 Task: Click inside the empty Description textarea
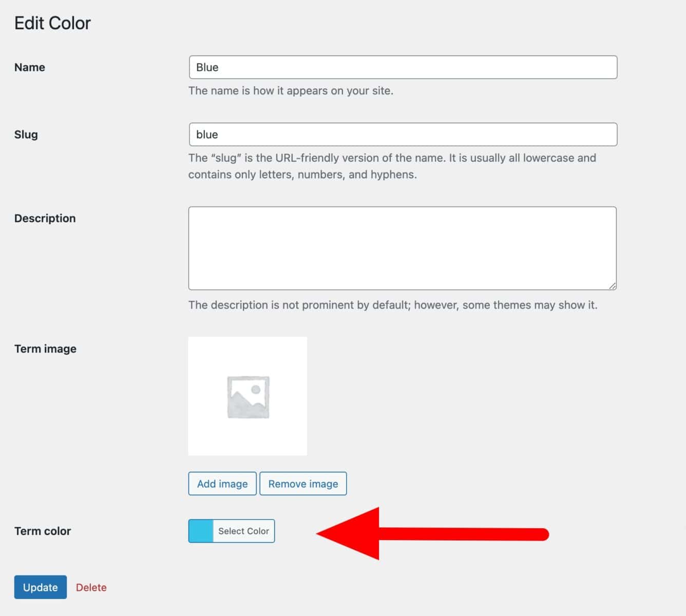[x=403, y=248]
